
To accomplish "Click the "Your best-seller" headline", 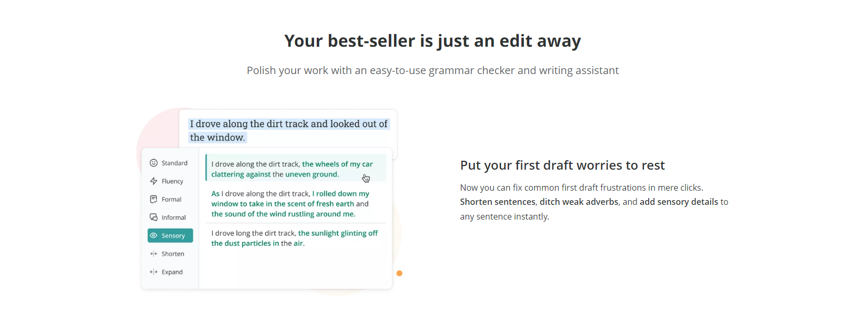I will pos(432,41).
